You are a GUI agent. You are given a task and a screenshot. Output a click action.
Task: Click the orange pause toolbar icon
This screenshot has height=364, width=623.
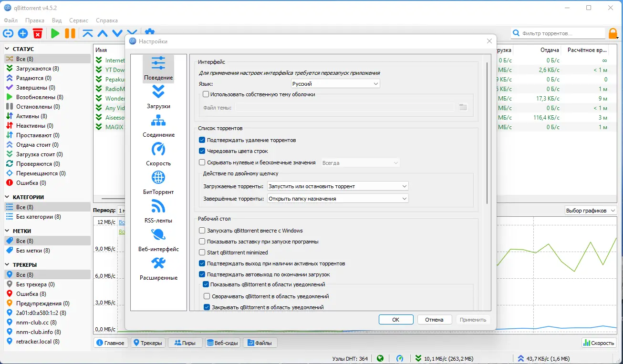[x=70, y=33]
